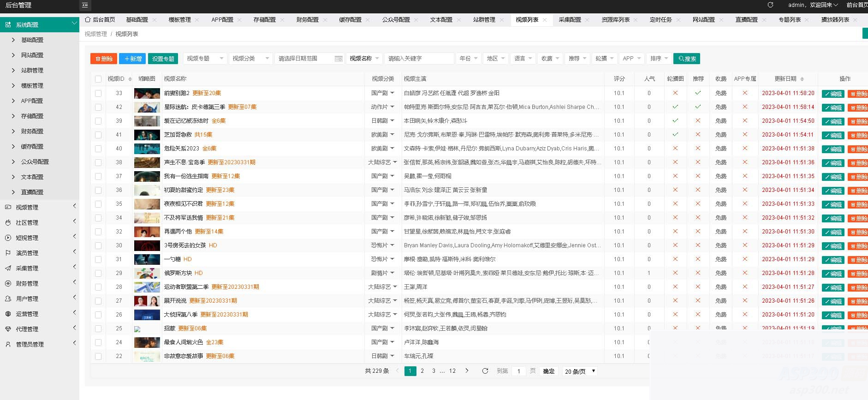Open the 年份 filter dropdown
The image size is (868, 400).
tap(469, 59)
